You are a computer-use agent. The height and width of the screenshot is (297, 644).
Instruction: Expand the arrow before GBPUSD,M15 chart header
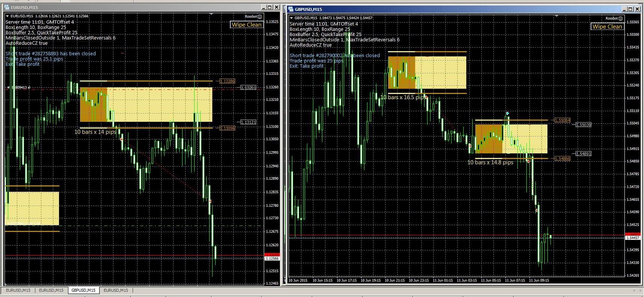pos(292,18)
